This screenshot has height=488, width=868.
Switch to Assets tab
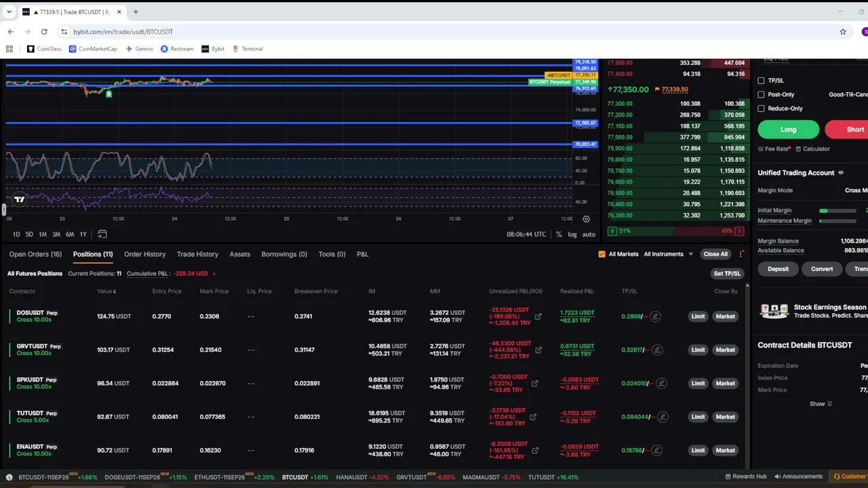[x=240, y=254]
